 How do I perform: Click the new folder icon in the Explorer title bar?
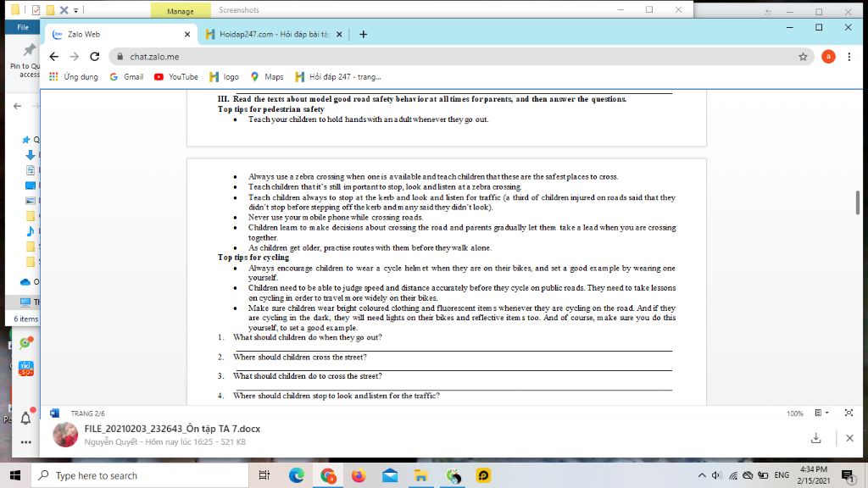point(50,10)
